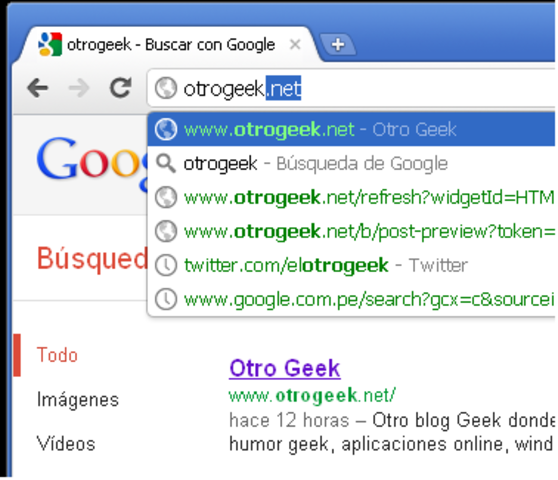Click the browser Back arrow button

tap(38, 88)
